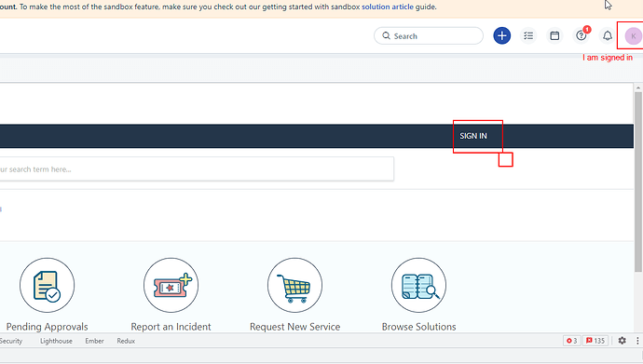Image resolution: width=643 pixels, height=364 pixels.
Task: Open the help question-mark icon
Action: (x=581, y=36)
